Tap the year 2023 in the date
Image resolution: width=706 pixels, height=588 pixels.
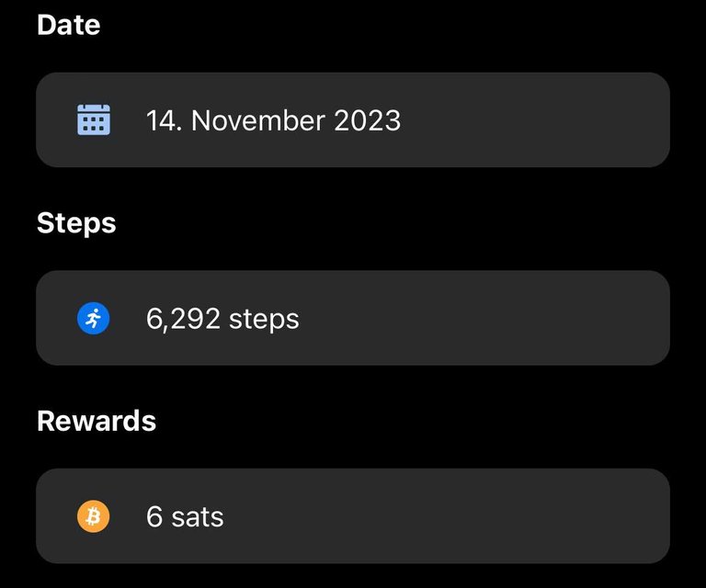pyautogui.click(x=368, y=120)
